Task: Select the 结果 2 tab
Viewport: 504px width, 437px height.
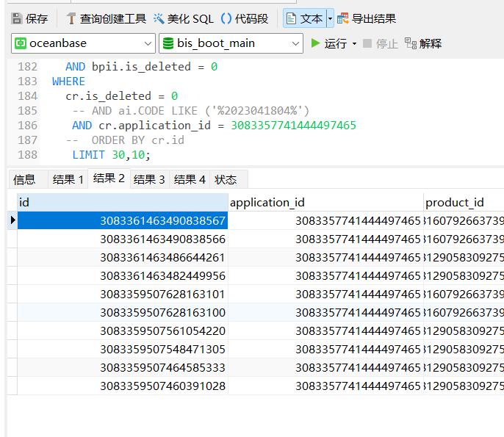Action: (109, 178)
